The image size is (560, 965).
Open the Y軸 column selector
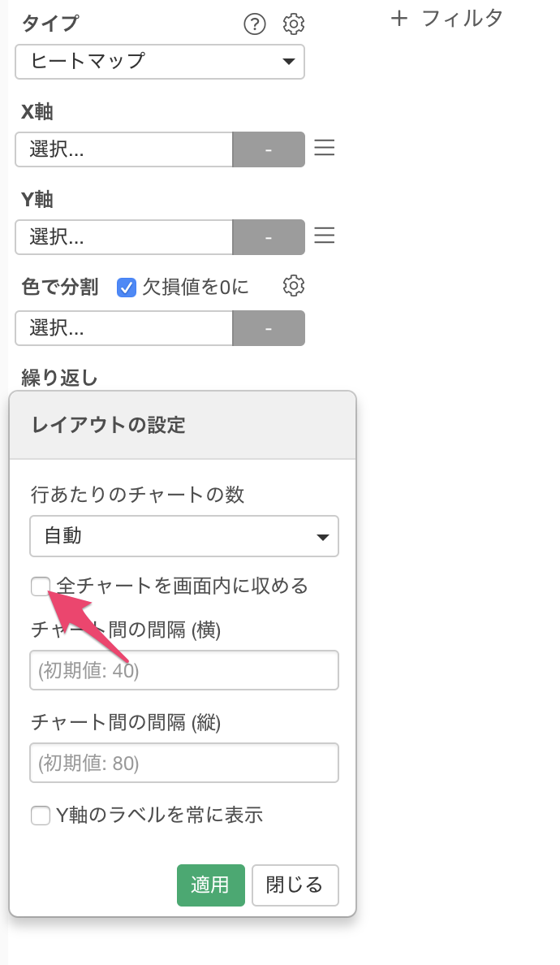[x=124, y=237]
